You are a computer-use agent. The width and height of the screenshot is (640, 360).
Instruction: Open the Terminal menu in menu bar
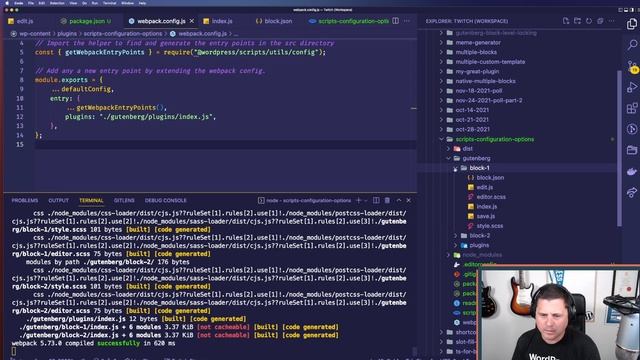click(x=109, y=3)
